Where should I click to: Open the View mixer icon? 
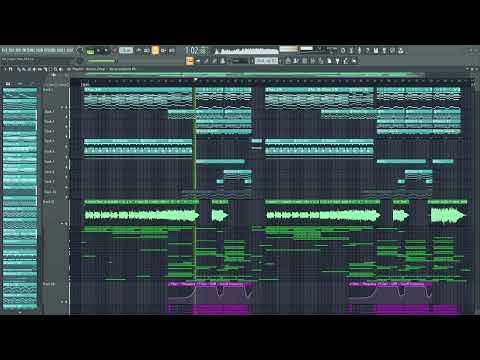tap(312, 61)
